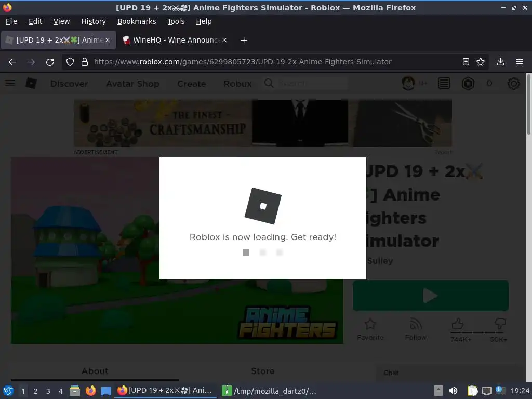Bookmark this page with the star
Screen dimensions: 532x399
pyautogui.click(x=481, y=62)
